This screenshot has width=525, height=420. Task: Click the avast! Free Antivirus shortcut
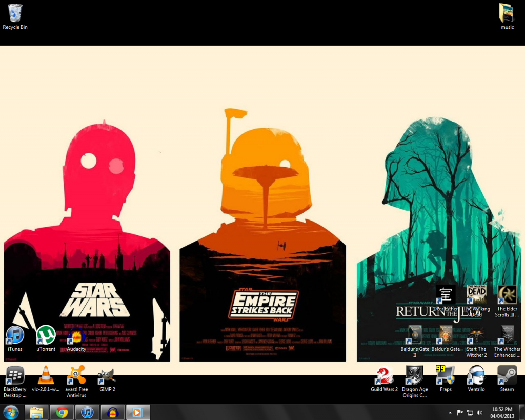(x=76, y=376)
